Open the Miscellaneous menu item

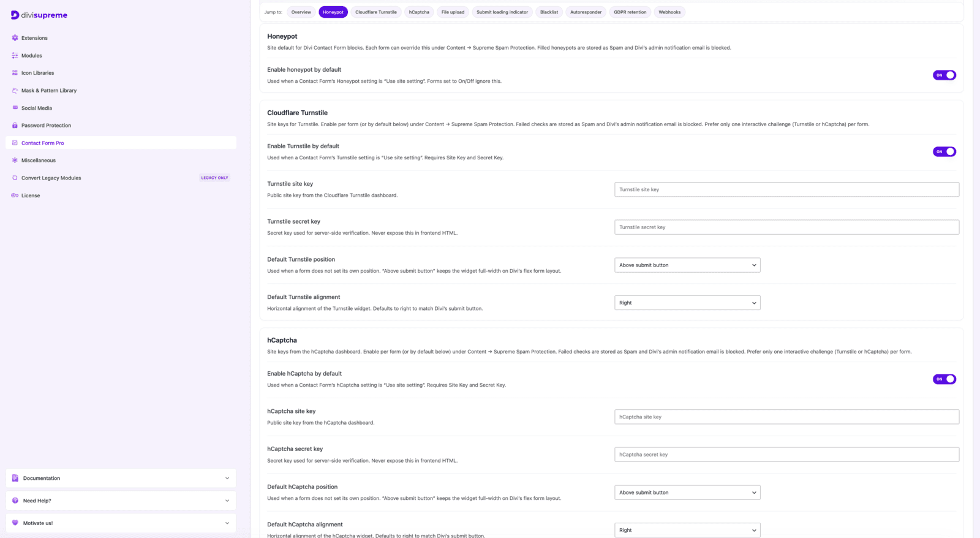[x=121, y=160]
